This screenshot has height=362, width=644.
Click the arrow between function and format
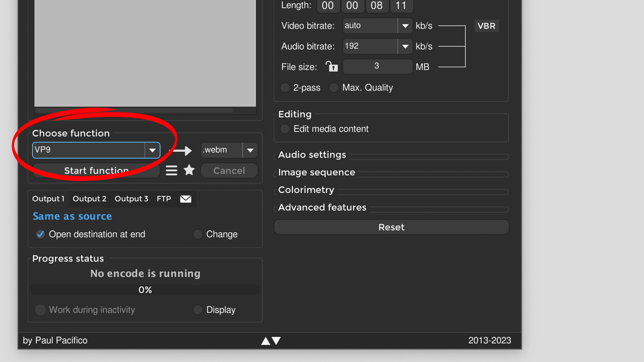click(181, 150)
